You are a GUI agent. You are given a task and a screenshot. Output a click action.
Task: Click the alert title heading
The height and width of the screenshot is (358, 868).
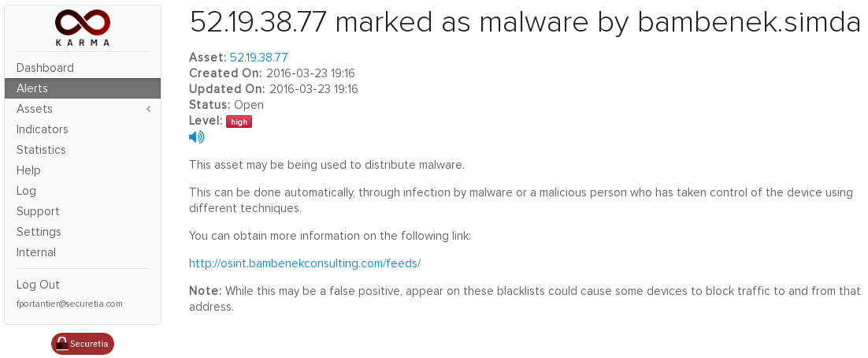coord(525,23)
